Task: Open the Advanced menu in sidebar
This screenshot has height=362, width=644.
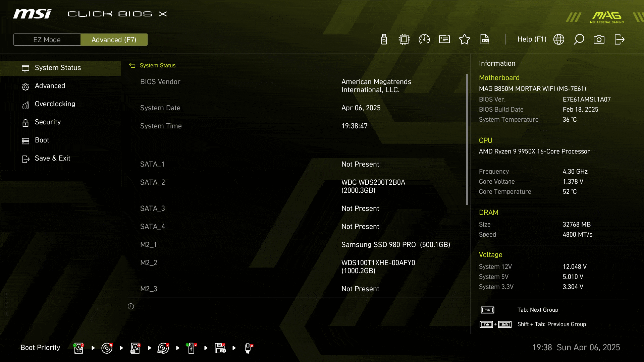Action: coord(60,86)
